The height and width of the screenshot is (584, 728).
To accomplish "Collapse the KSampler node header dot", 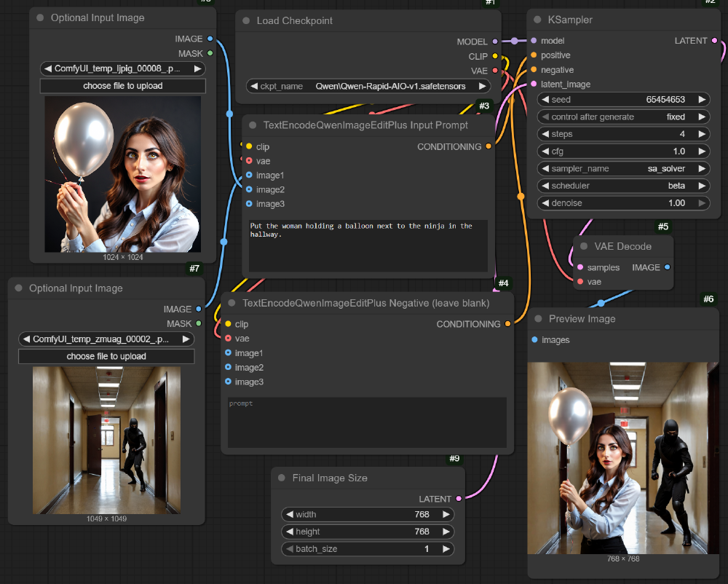I will click(537, 20).
